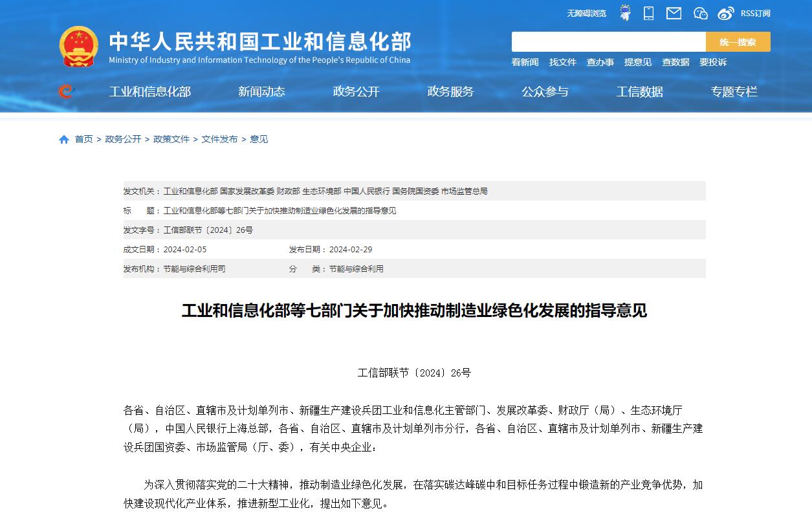Go to 首页 in the breadcrumb
Image resolution: width=812 pixels, height=524 pixels.
click(83, 139)
